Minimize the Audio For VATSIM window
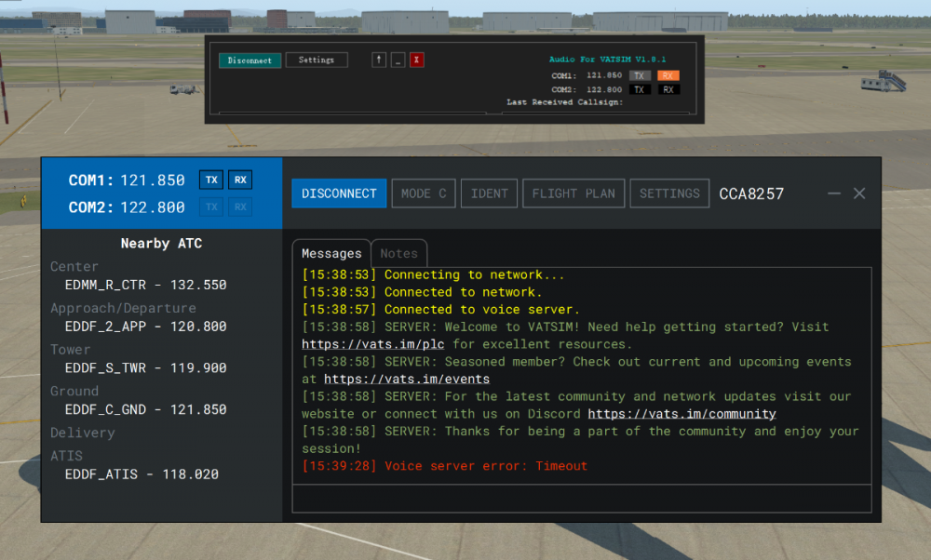 pyautogui.click(x=398, y=60)
